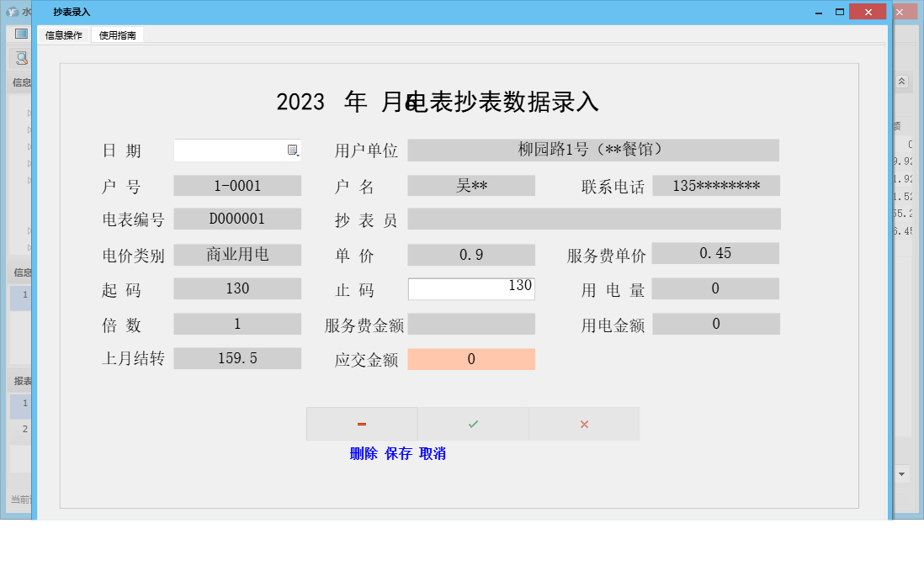Image resolution: width=924 pixels, height=576 pixels.
Task: Collapse the right panel with the double-chevron icon
Action: pos(900,82)
